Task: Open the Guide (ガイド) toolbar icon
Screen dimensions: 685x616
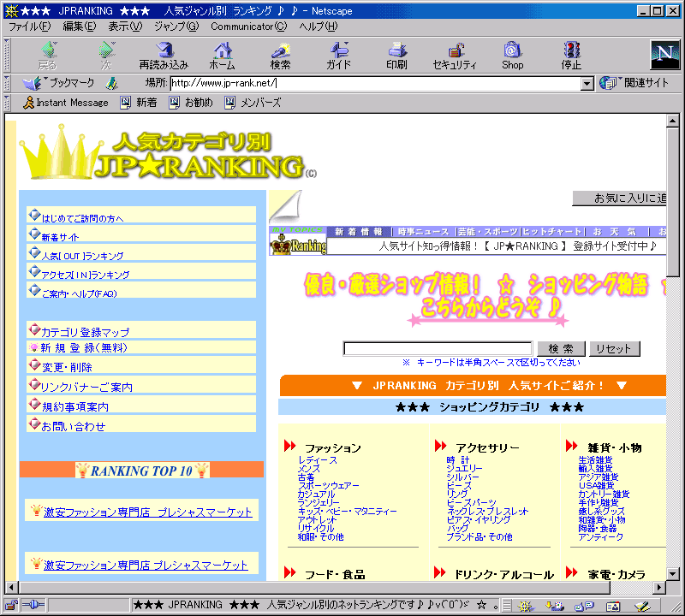Action: [339, 55]
